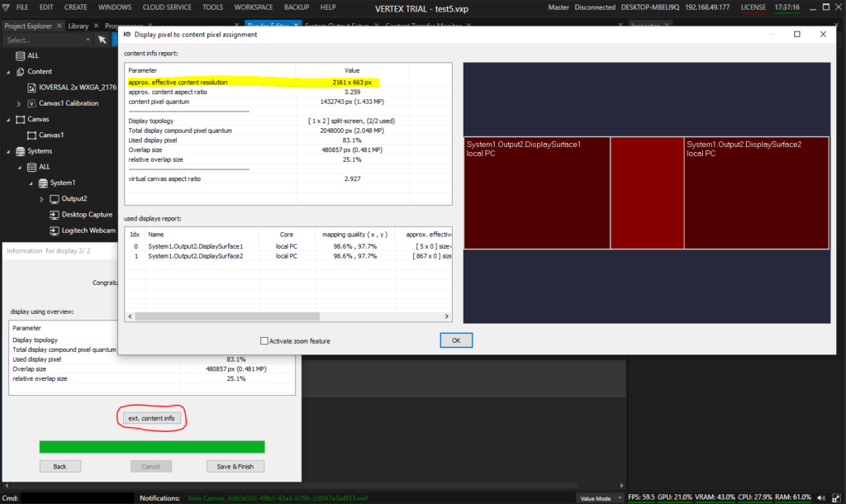Screen dimensions: 846x504
Task: Click the System1 server icon
Action: [43, 183]
